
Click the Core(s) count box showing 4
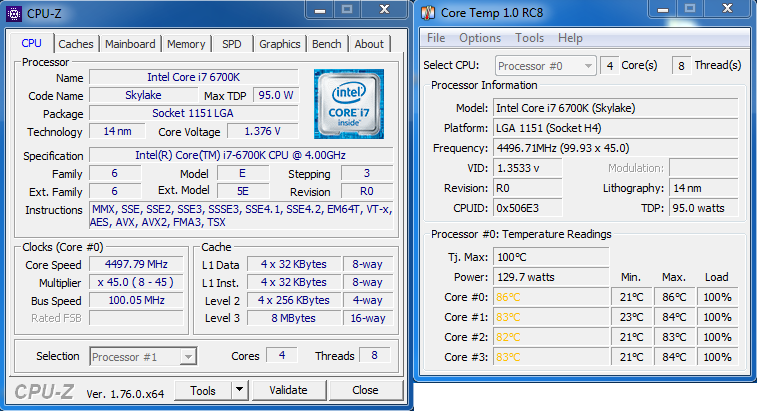click(610, 66)
